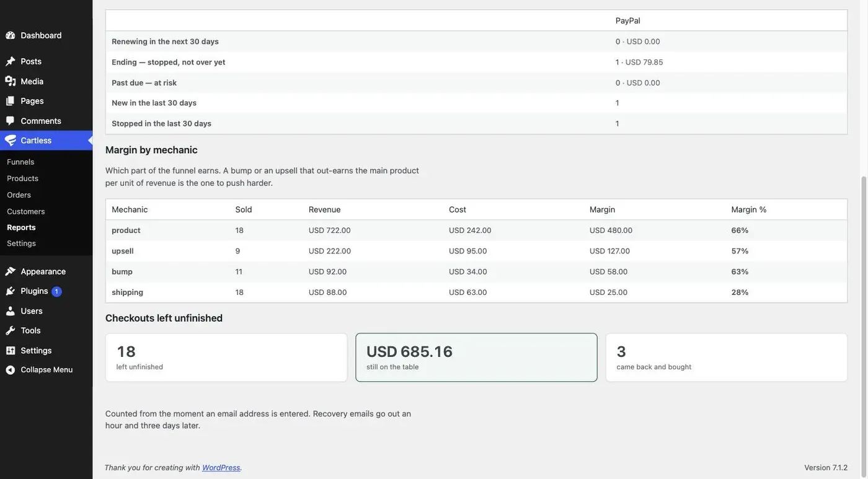The height and width of the screenshot is (479, 868).
Task: Go to the Media library menu
Action: 46,81
